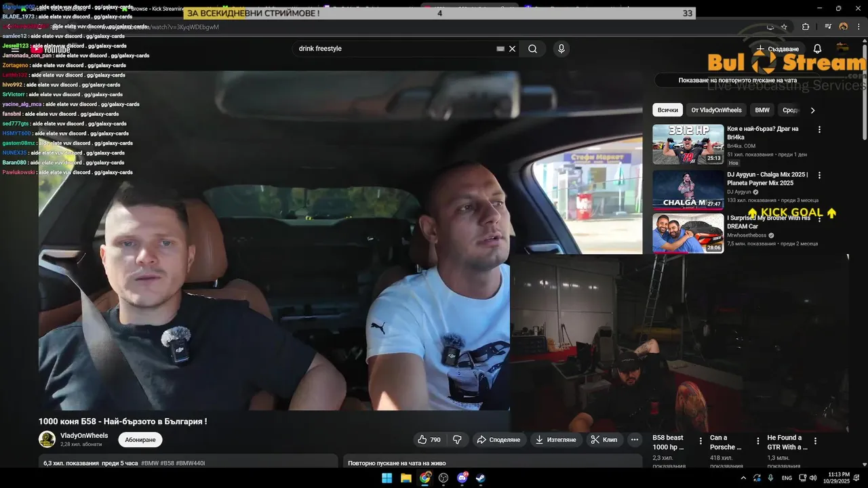This screenshot has height=488, width=868.
Task: Click the Клип clip button
Action: [x=604, y=440]
